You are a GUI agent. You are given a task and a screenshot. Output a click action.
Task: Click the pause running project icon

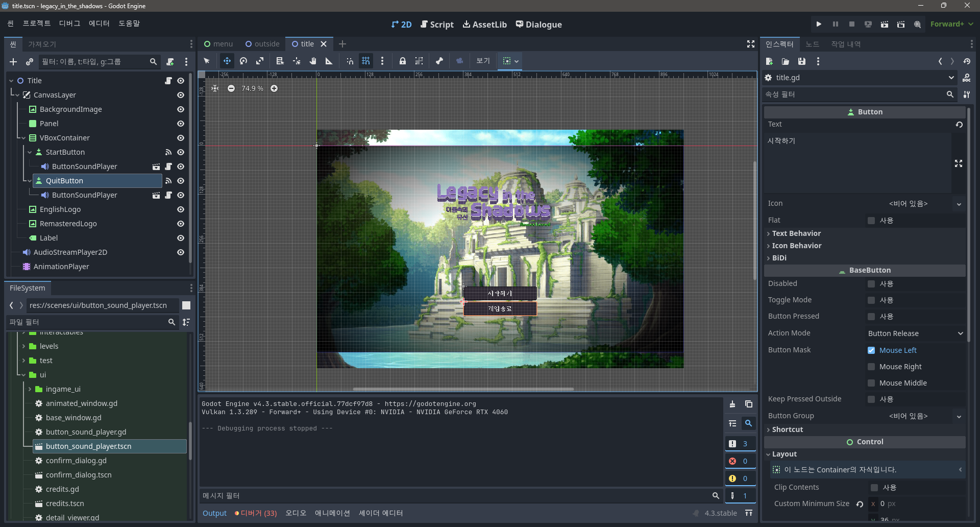(x=836, y=24)
